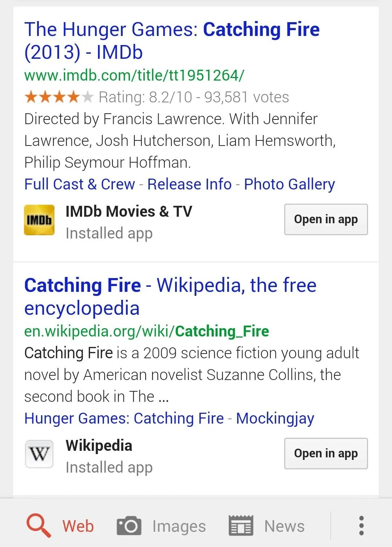Tap the IMDb app icon
This screenshot has height=547, width=392.
coord(39,220)
